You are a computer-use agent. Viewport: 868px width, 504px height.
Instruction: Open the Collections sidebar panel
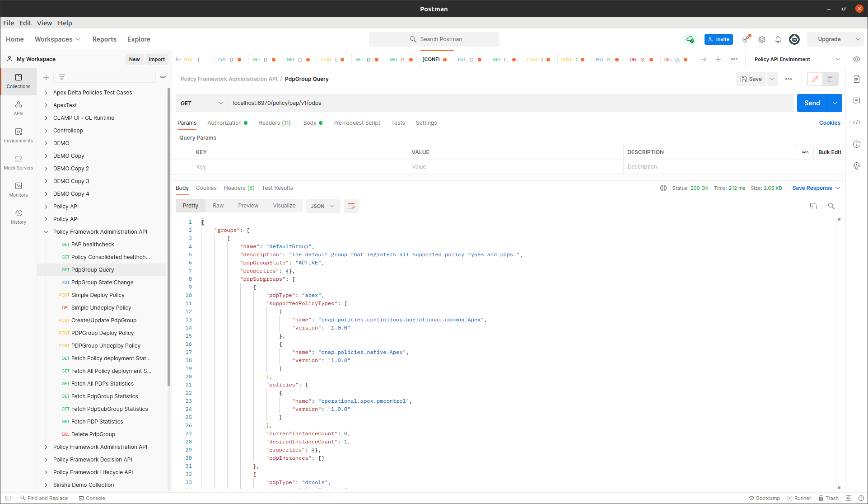19,81
